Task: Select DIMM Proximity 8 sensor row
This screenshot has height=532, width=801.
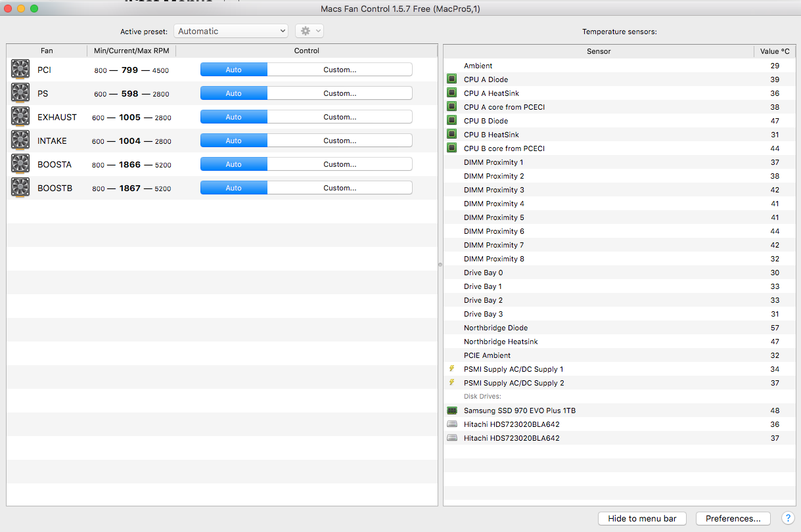Action: [620, 259]
